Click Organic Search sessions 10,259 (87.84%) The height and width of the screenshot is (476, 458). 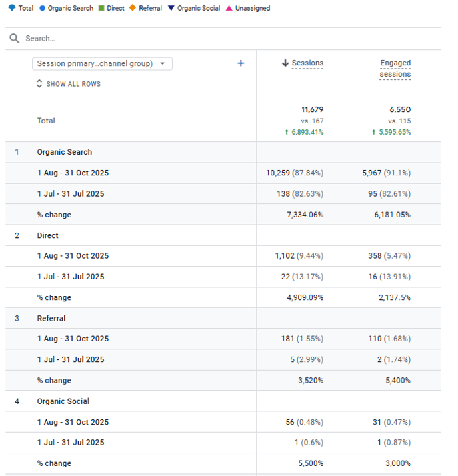pos(295,173)
